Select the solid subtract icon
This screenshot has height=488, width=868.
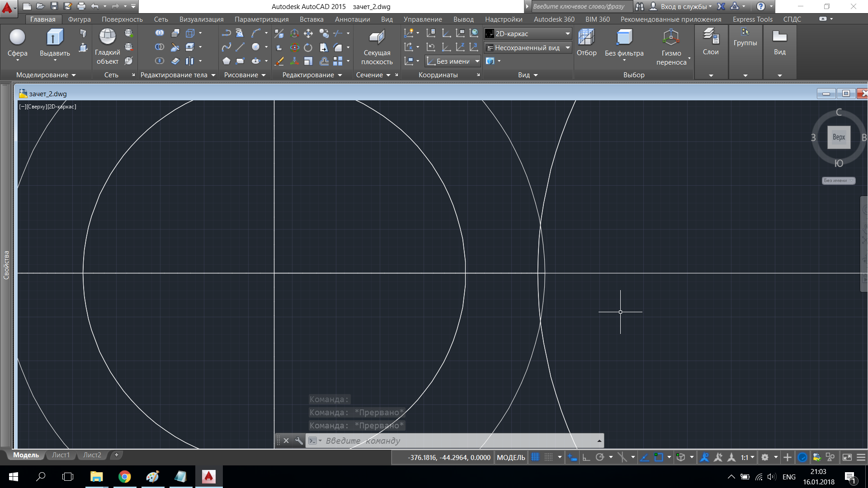coord(160,47)
